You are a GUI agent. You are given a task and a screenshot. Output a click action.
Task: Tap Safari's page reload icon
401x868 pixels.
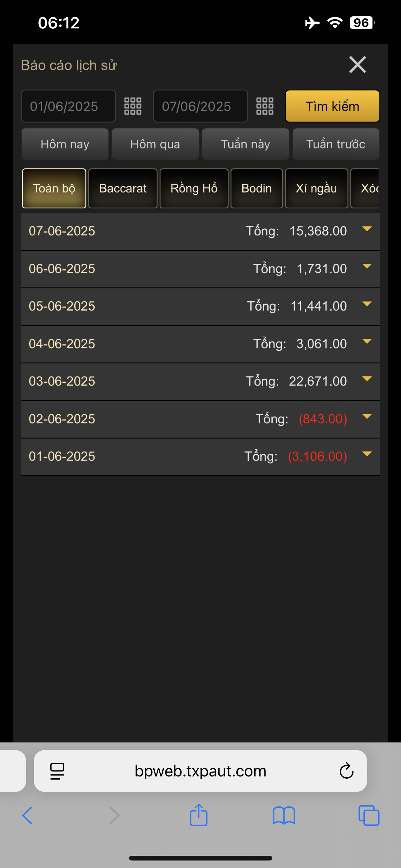[x=346, y=771]
